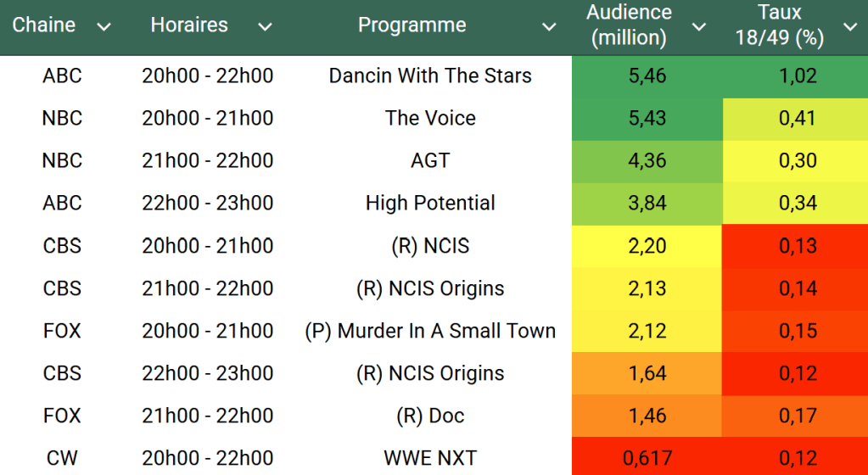
Task: Select the orange 1,64 audience cell
Action: [x=647, y=373]
